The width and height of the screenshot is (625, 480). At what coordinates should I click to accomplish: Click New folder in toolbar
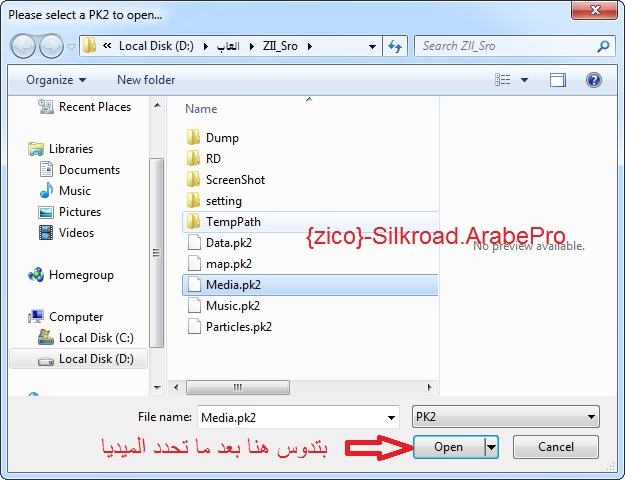coord(146,80)
